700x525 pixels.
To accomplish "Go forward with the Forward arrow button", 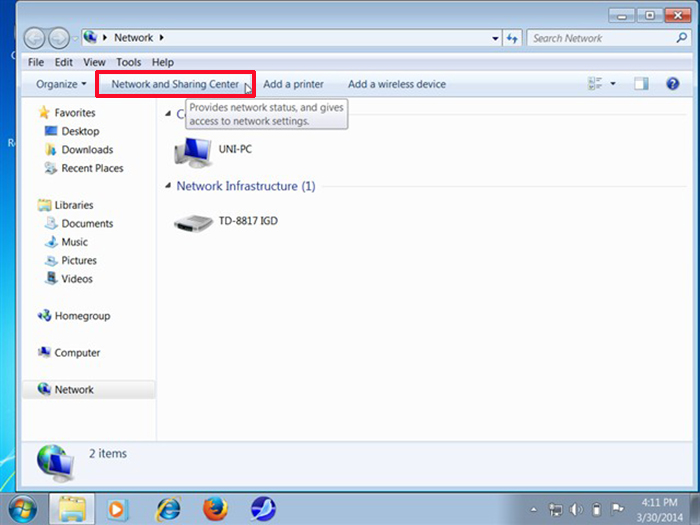I will [x=58, y=38].
